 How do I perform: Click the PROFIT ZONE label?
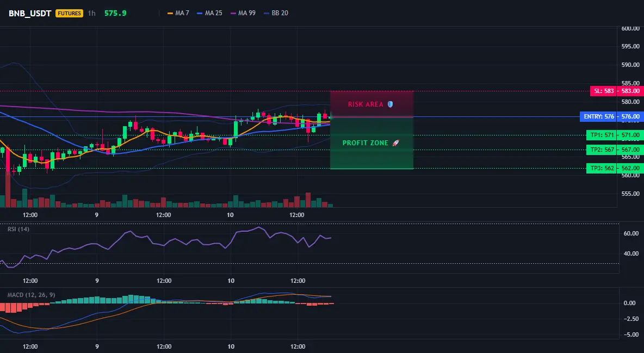point(365,143)
